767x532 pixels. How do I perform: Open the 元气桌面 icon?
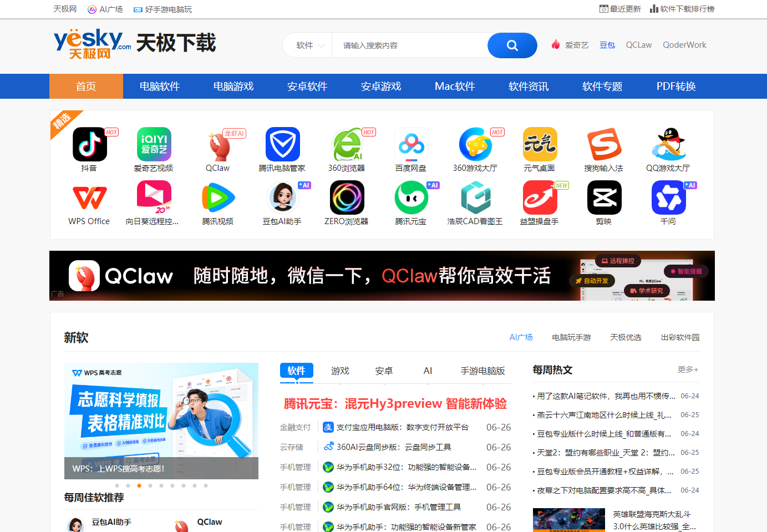[x=540, y=144]
